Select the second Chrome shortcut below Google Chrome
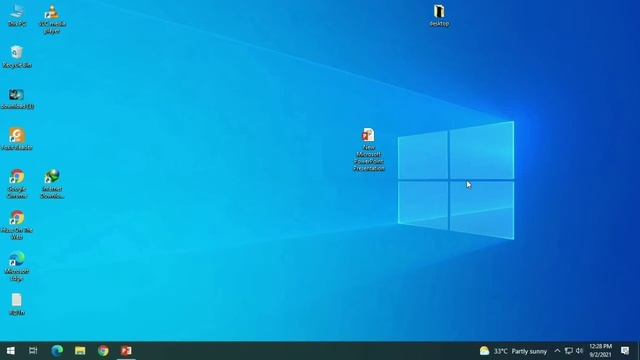This screenshot has height=360, width=640. 17,225
